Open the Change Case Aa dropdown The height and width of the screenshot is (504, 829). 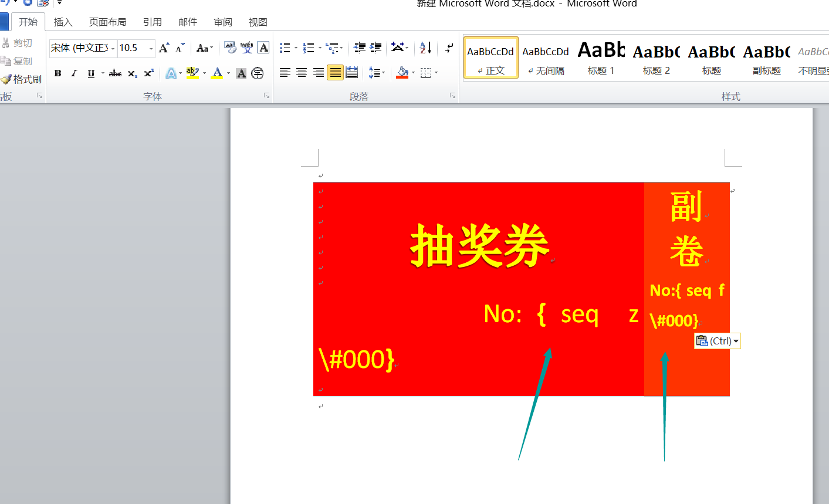205,48
